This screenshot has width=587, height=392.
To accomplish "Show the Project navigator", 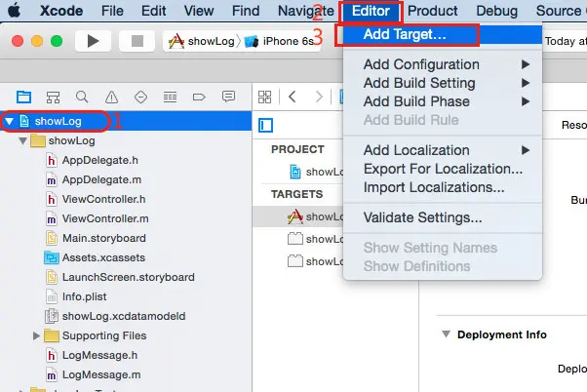I will pyautogui.click(x=23, y=97).
